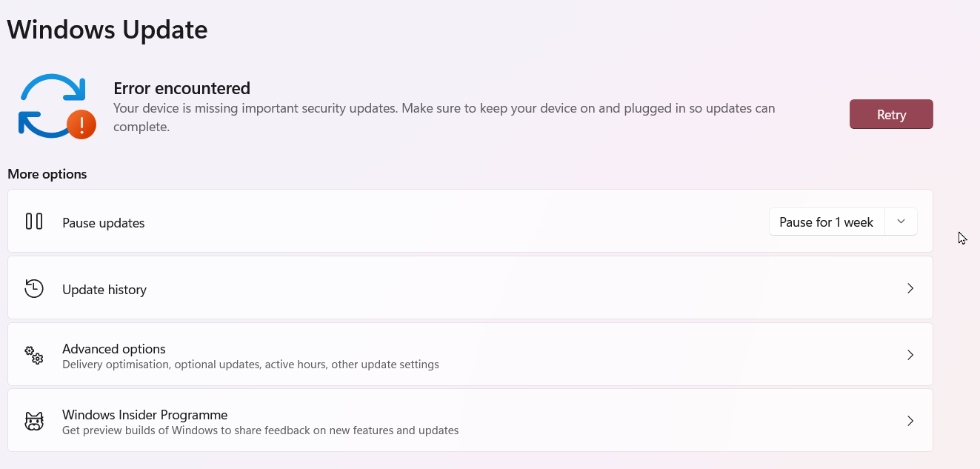Click the missing security updates message
The image size is (980, 469).
coord(444,117)
